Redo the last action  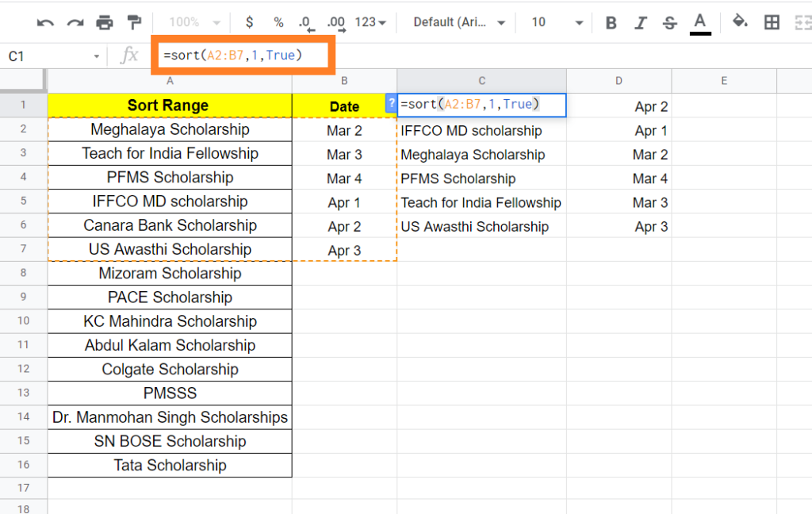pyautogui.click(x=74, y=22)
